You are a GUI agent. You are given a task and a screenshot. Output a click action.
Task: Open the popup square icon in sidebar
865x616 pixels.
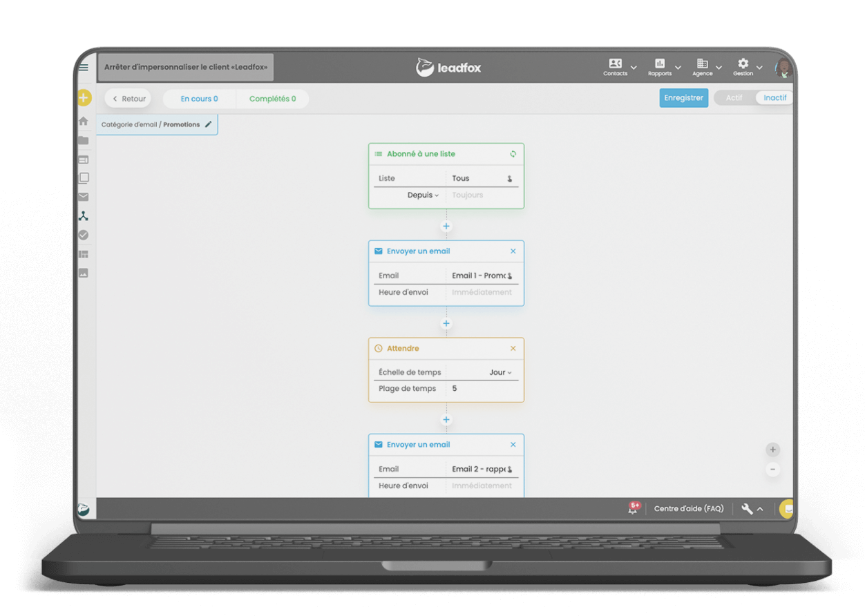point(84,177)
